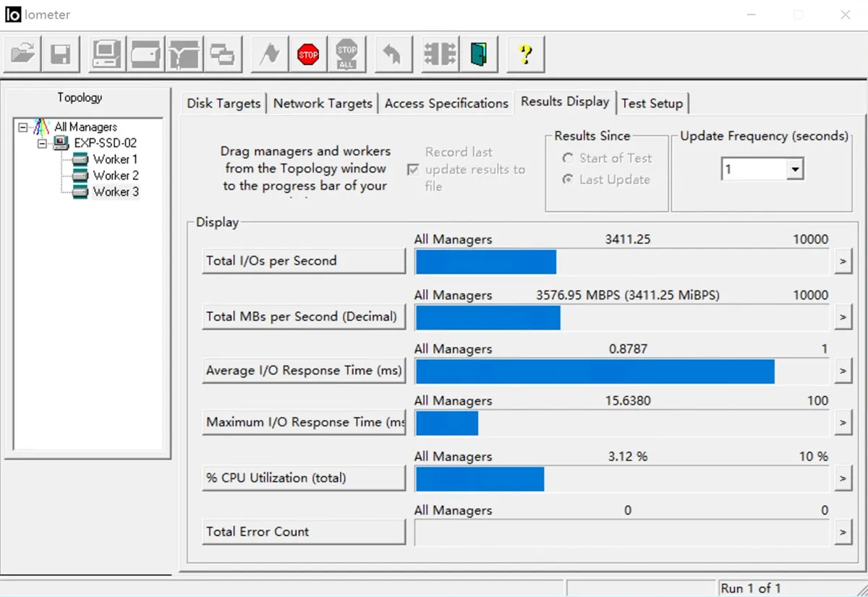868x597 pixels.
Task: Click 3411.25 I/Os per second value
Action: click(628, 239)
